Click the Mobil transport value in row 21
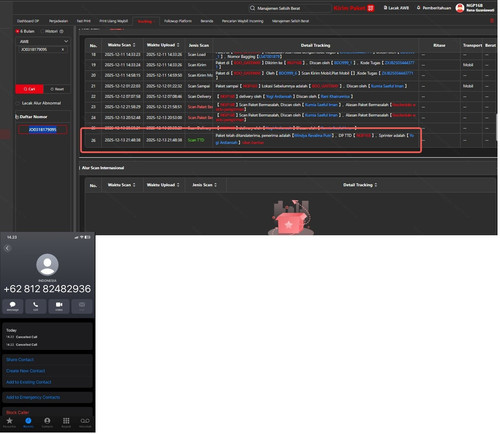The height and width of the screenshot is (434, 500). [x=468, y=86]
